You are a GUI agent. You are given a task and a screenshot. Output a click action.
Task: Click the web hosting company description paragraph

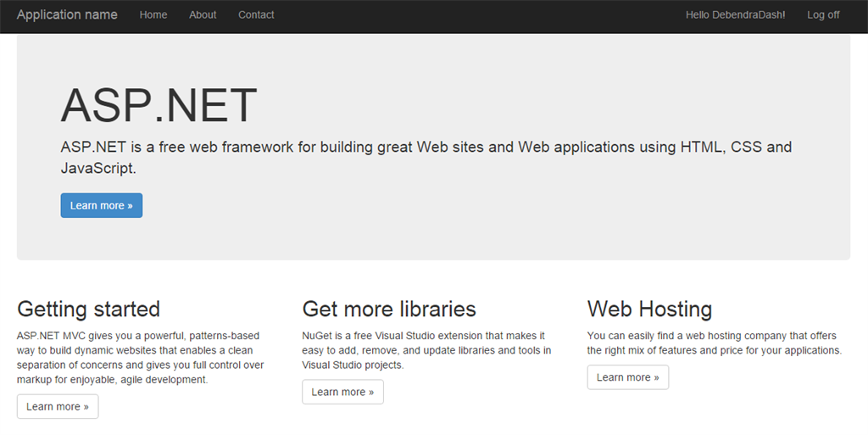714,343
